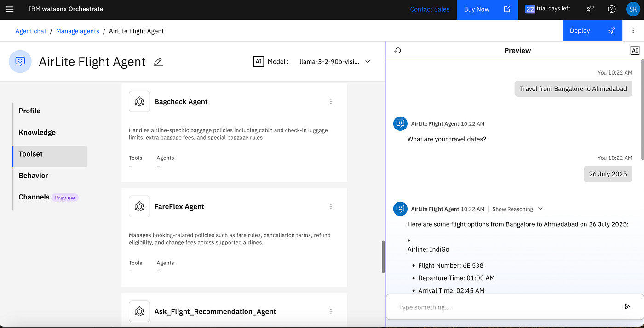The width and height of the screenshot is (644, 328).
Task: Open the overflow menu next to Deploy
Action: coord(633,31)
